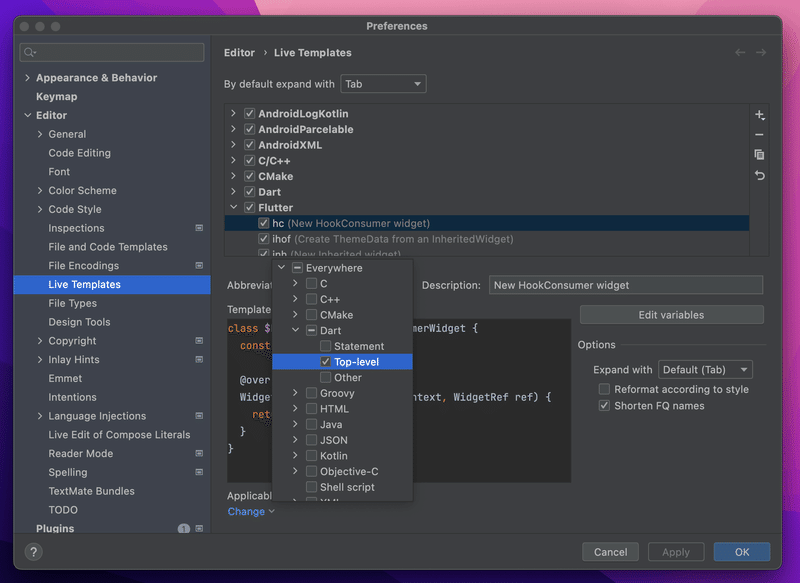
Task: Remove the selected template with minus icon
Action: (x=759, y=135)
